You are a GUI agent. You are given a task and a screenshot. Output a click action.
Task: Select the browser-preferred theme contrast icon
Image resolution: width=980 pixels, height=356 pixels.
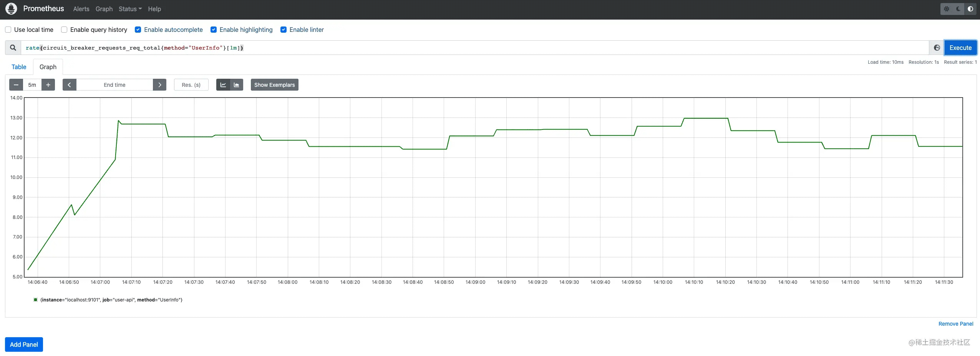970,9
